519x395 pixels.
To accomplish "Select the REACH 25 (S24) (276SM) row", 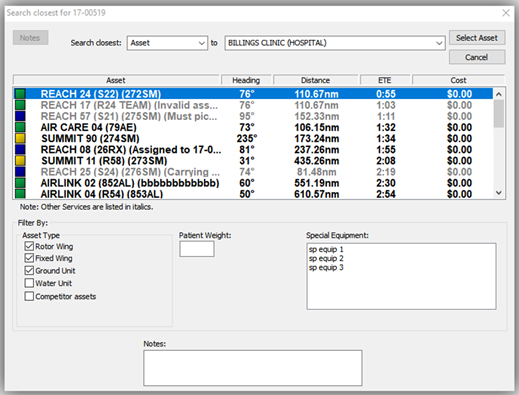I will (x=253, y=172).
